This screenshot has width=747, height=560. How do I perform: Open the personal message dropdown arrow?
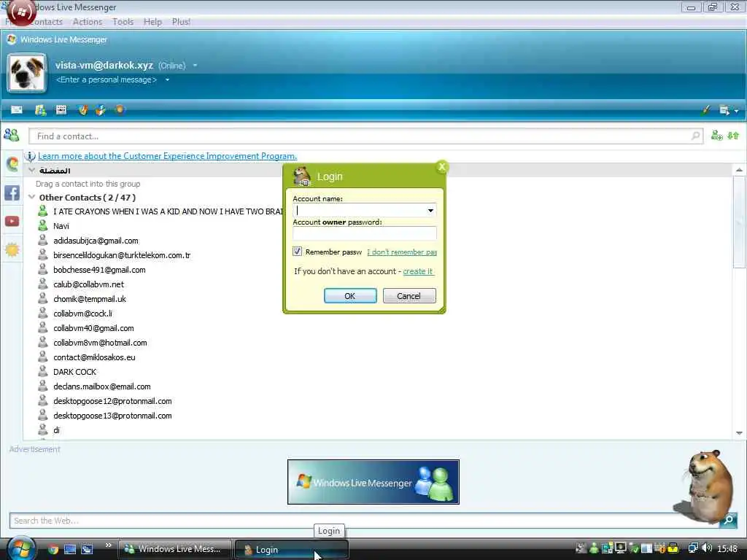(x=167, y=79)
